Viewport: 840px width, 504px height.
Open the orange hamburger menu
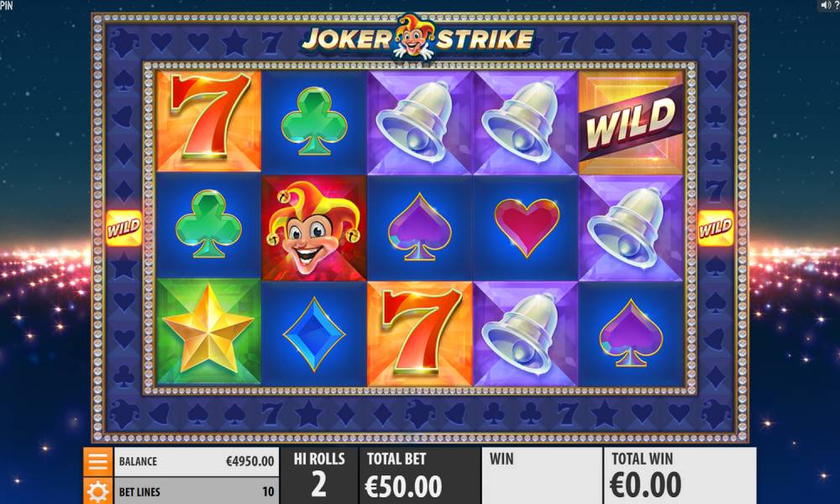(x=98, y=461)
